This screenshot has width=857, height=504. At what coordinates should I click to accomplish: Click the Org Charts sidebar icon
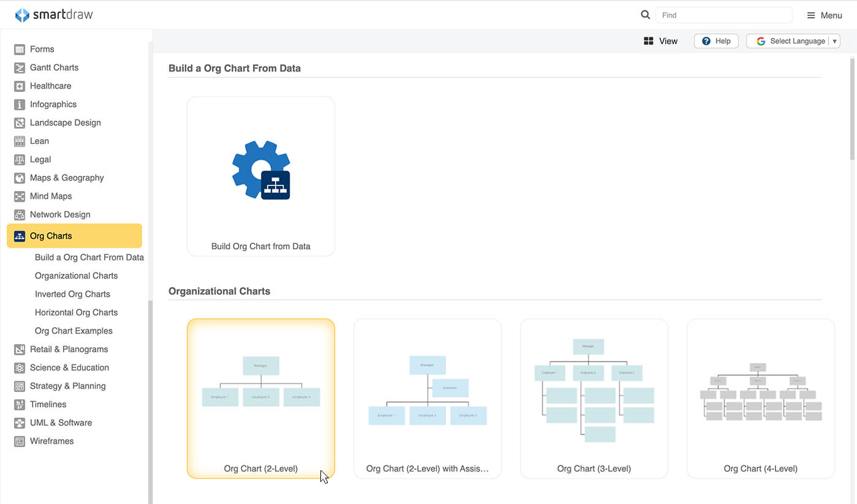(x=20, y=236)
